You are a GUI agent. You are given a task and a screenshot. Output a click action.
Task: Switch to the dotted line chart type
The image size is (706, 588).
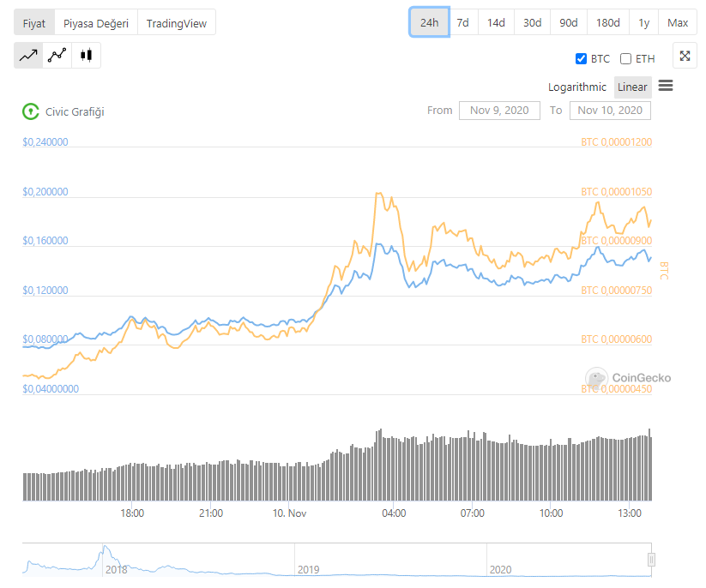click(x=57, y=56)
